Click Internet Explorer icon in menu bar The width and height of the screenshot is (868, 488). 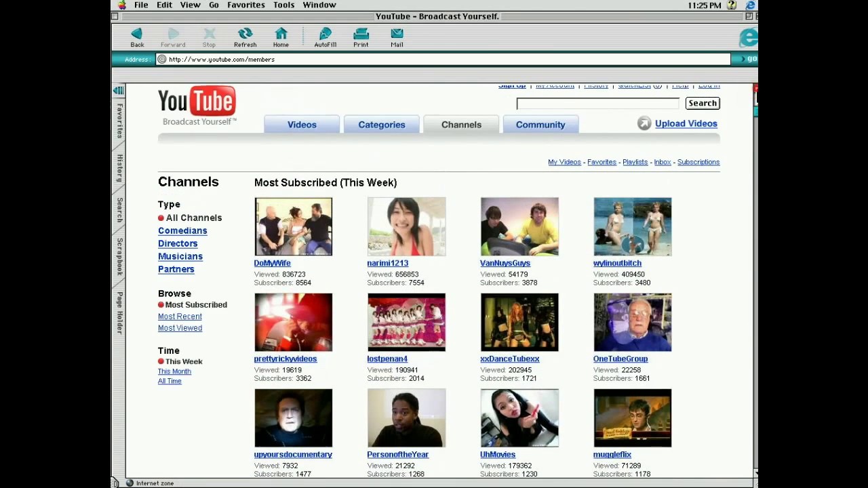[x=750, y=5]
